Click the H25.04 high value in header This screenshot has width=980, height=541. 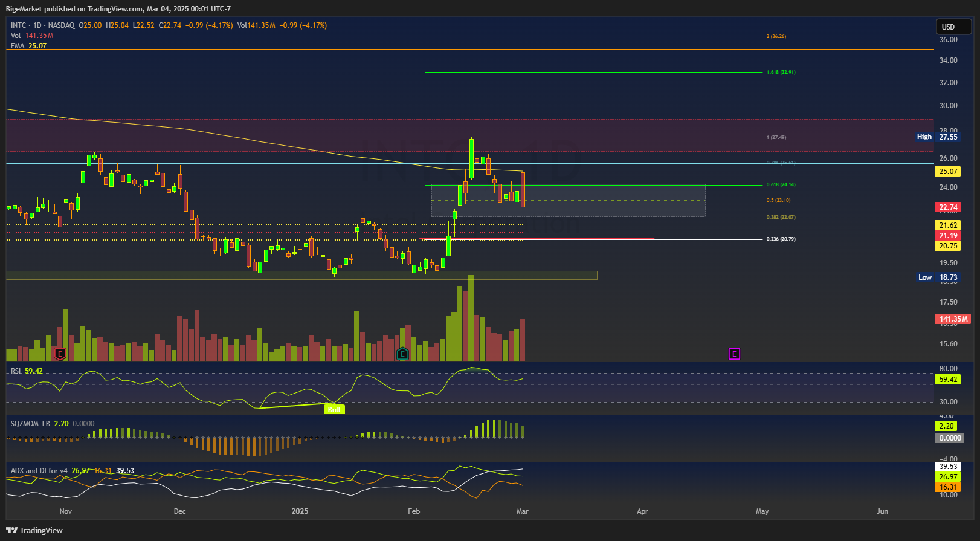click(117, 25)
